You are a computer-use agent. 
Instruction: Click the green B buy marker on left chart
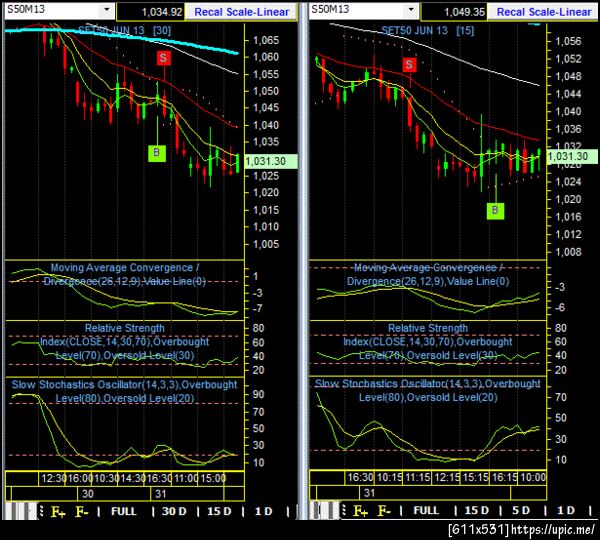point(157,153)
